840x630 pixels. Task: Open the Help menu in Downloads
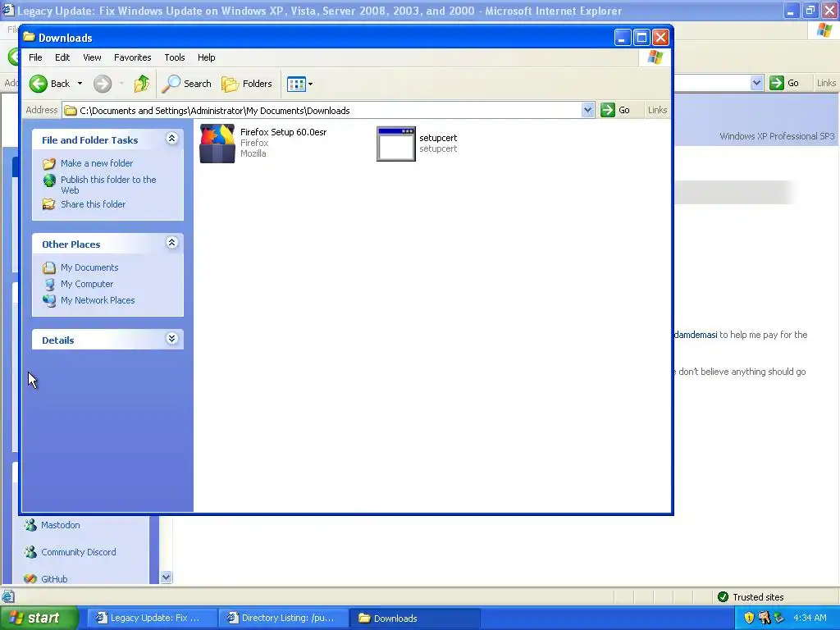[206, 57]
